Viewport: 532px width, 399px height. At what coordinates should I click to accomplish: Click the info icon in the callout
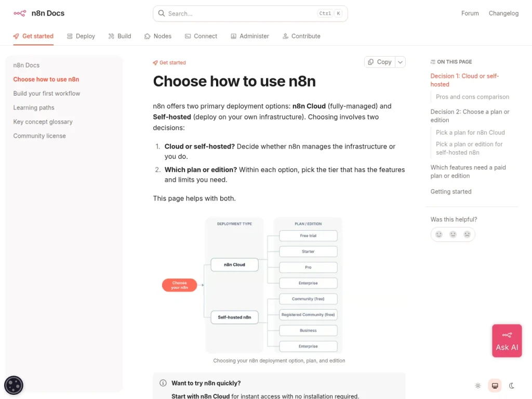coord(163,383)
